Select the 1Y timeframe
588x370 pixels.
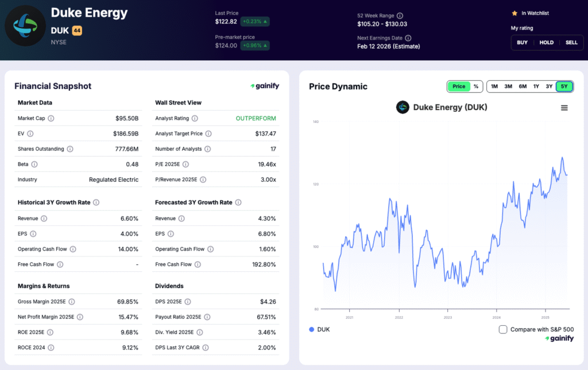[x=536, y=86]
